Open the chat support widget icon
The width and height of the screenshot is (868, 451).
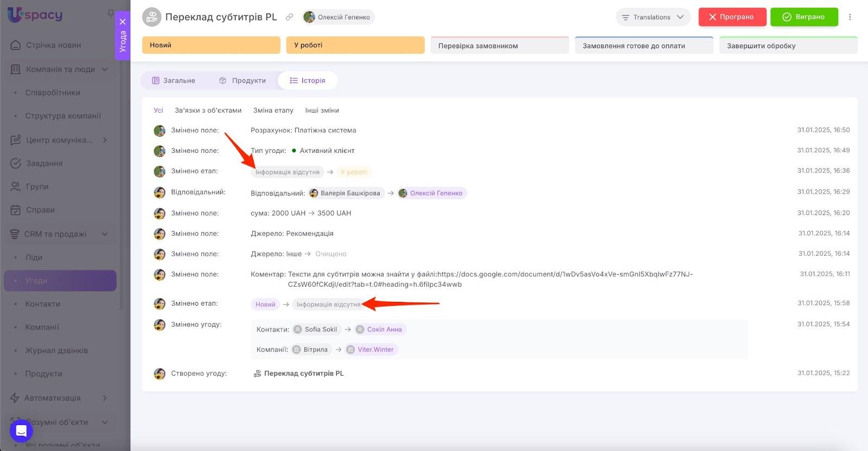21,431
